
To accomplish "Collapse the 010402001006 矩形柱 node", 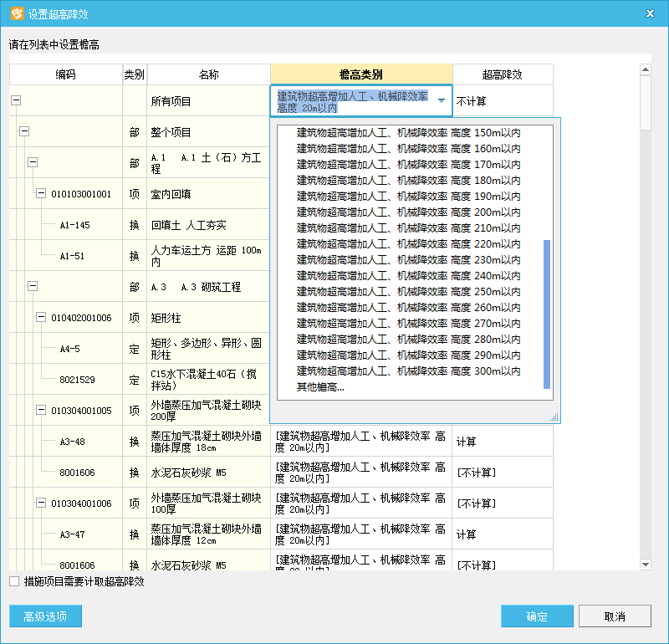I will pyautogui.click(x=41, y=318).
